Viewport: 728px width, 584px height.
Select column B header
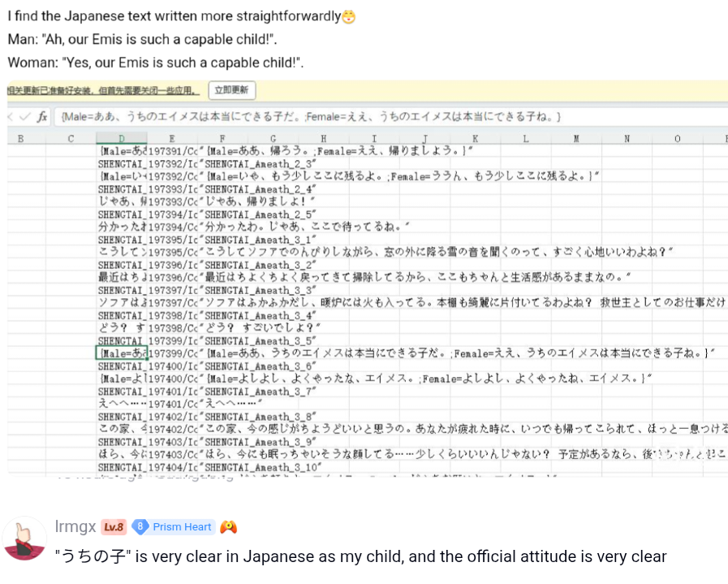pyautogui.click(x=20, y=138)
